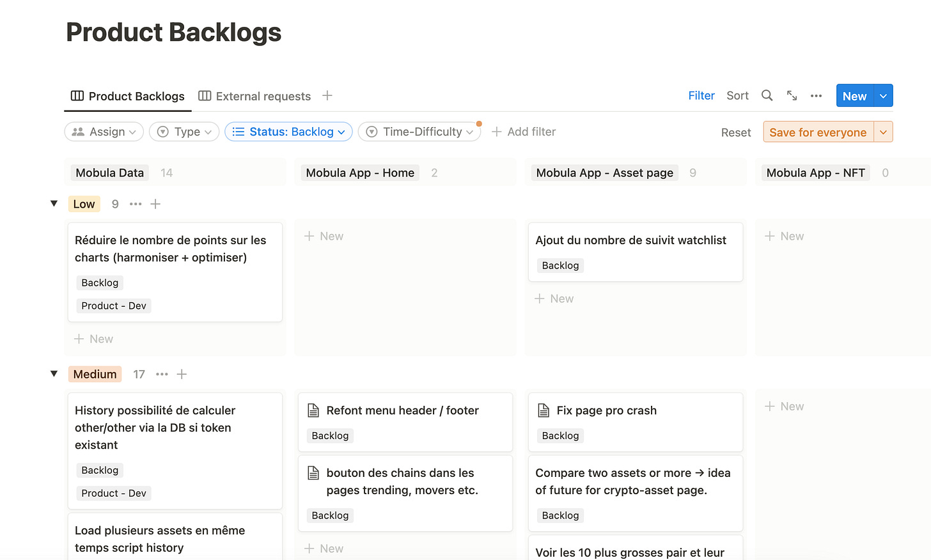
Task: Click board icon on External requests tab
Action: tap(205, 96)
